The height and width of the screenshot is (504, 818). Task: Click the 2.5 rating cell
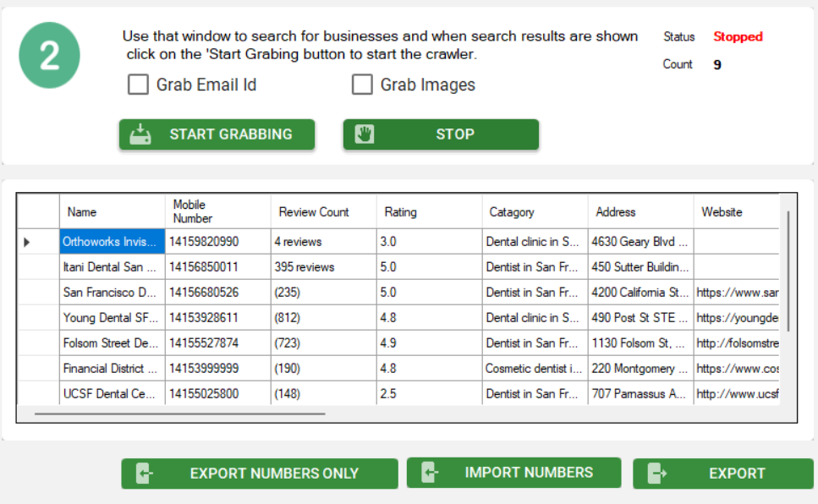(x=430, y=393)
